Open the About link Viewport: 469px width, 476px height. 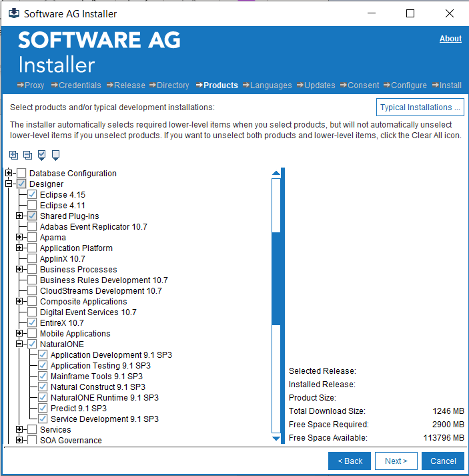(450, 39)
